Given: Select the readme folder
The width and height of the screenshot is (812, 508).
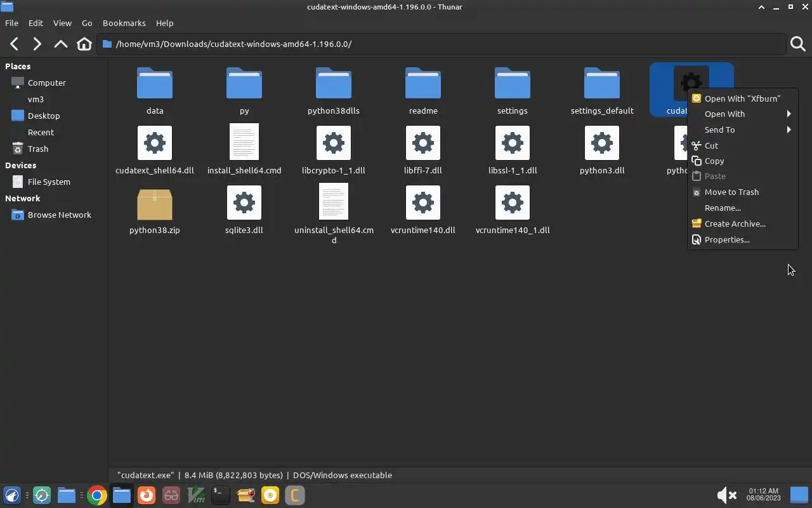Looking at the screenshot, I should pyautogui.click(x=423, y=90).
